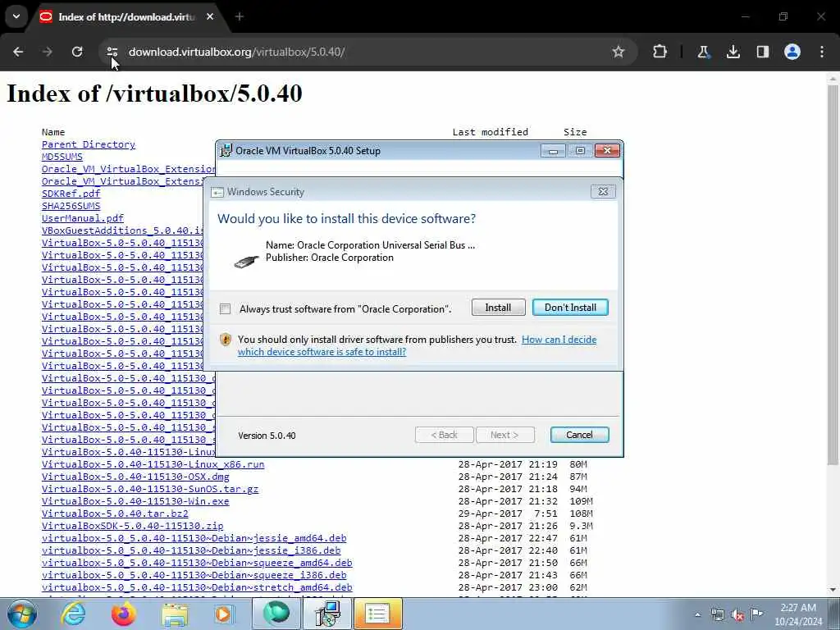
Task: Reload the page with refresh icon
Action: click(77, 52)
